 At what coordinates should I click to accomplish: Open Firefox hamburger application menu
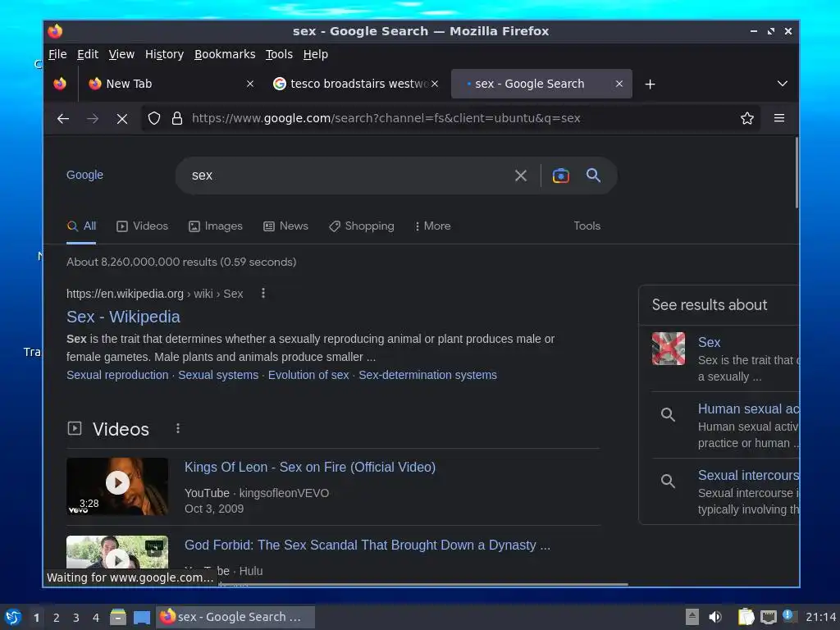pos(779,118)
